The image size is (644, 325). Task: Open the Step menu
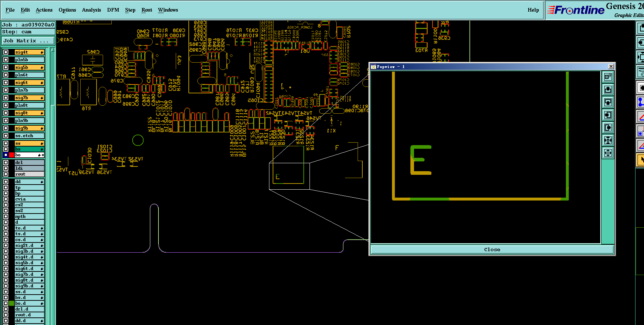coord(130,10)
